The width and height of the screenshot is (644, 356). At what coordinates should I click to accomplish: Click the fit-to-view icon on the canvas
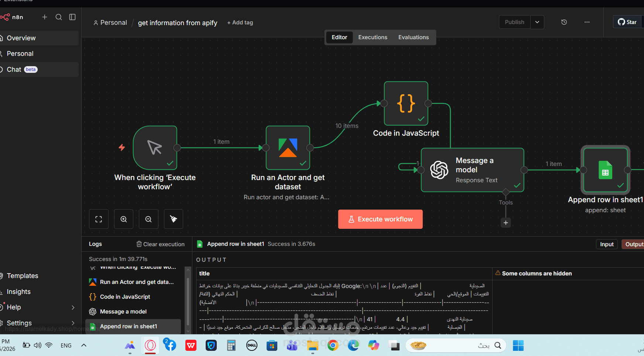99,219
